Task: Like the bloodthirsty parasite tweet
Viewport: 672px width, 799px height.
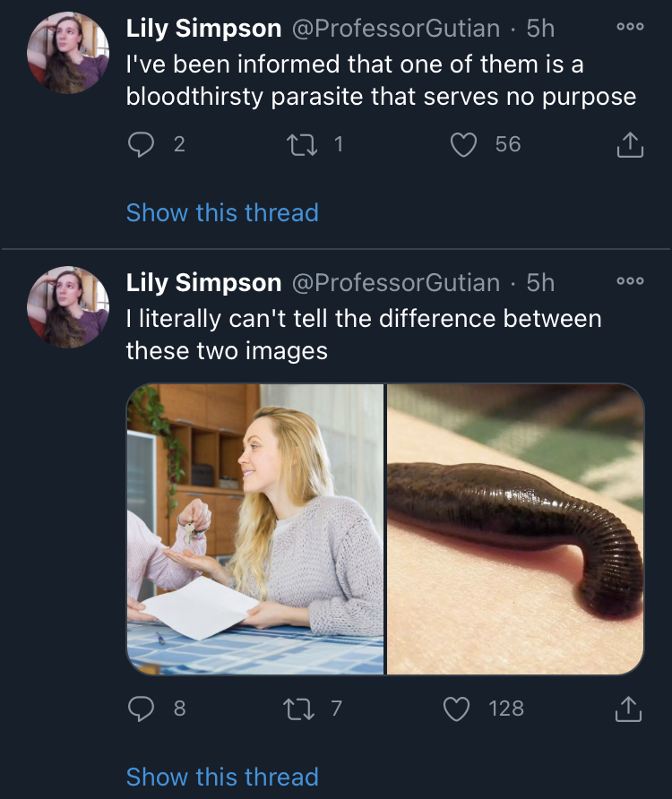Action: click(463, 144)
